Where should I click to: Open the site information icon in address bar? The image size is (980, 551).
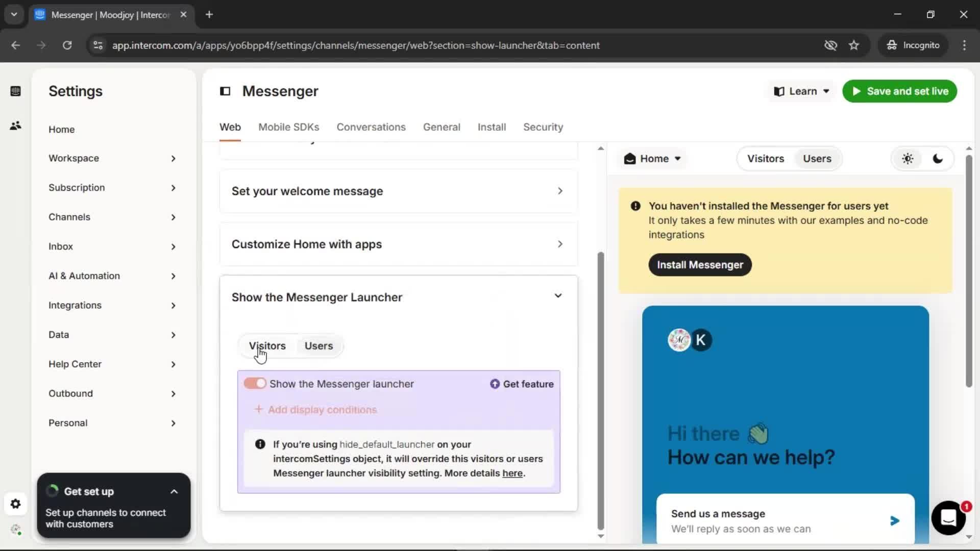98,45
